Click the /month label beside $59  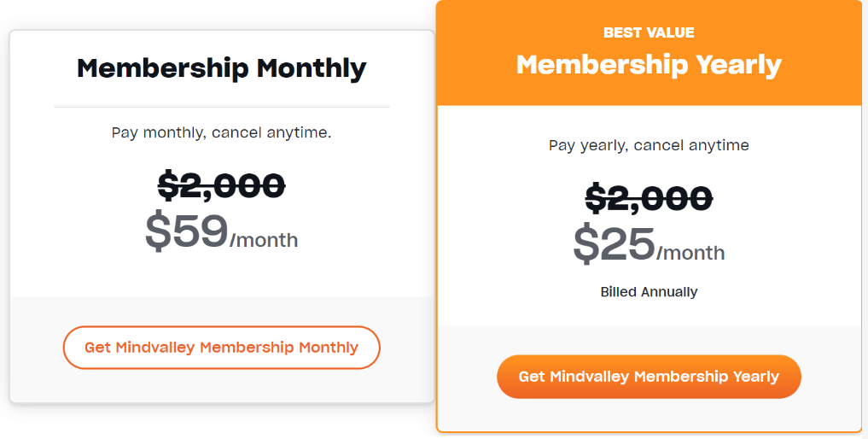click(264, 241)
